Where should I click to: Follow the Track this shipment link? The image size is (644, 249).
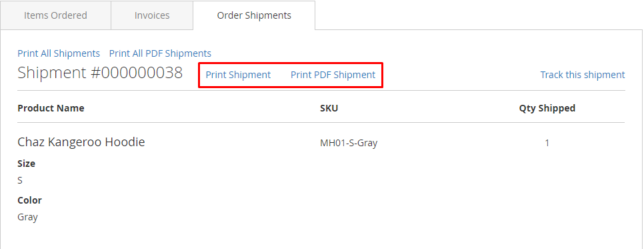click(x=583, y=75)
